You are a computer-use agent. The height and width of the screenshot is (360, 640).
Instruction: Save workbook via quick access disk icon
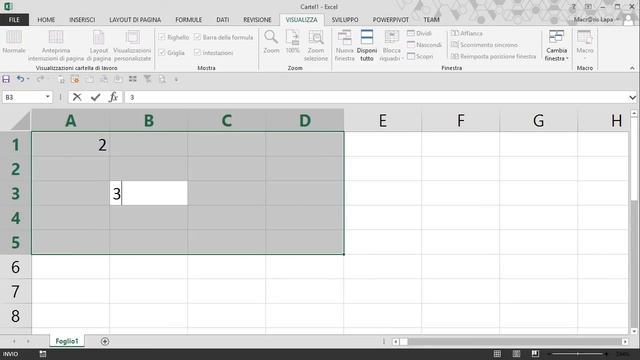6,79
